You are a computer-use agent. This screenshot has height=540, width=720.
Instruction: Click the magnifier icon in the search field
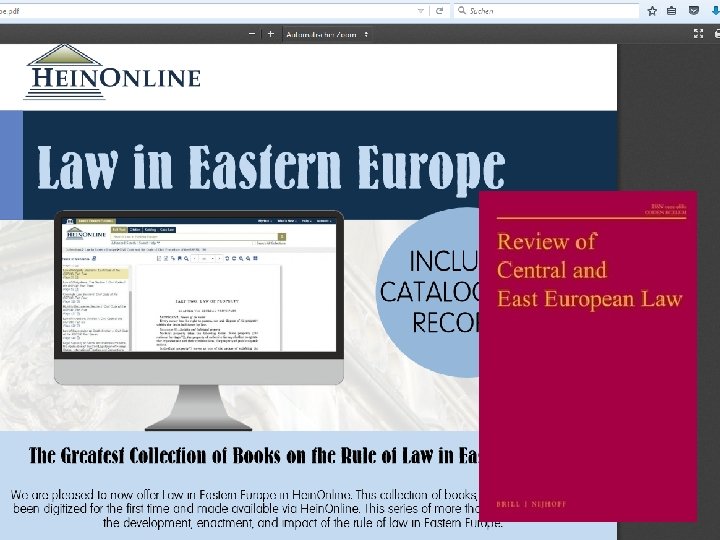(462, 10)
